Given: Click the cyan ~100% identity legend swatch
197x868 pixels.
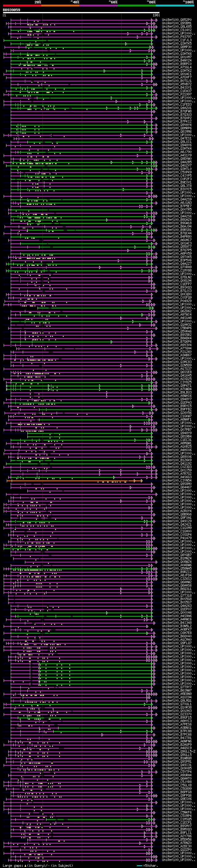Looking at the screenshot, I should click(175, 6).
